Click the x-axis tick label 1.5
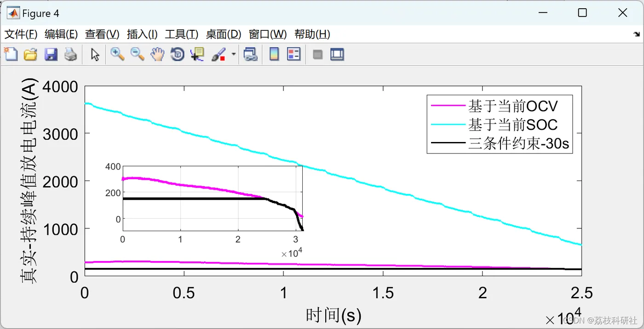The height and width of the screenshot is (329, 644). [x=383, y=293]
